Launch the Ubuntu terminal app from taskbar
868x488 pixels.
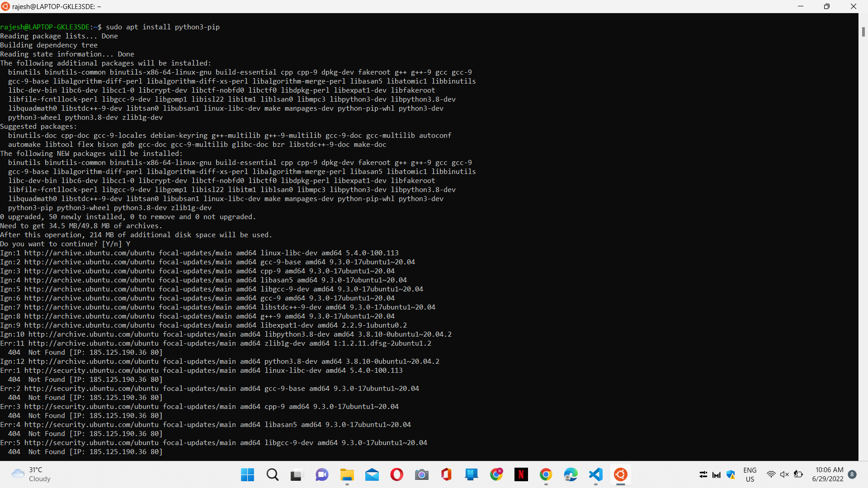[620, 474]
